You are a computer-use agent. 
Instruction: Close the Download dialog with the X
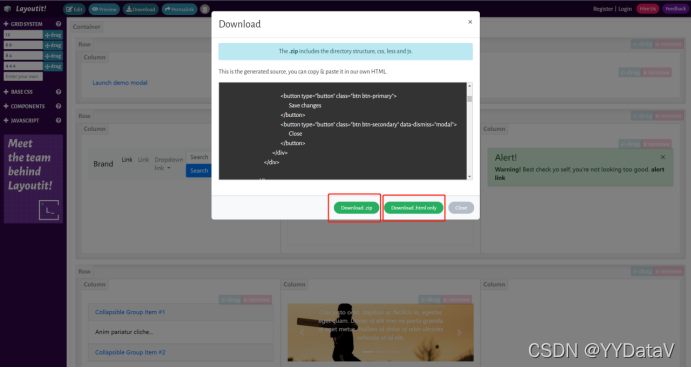click(x=470, y=22)
